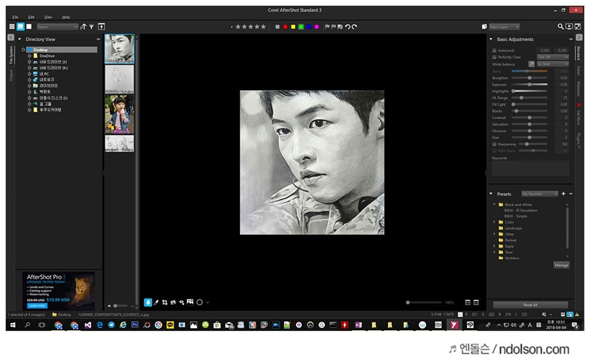Image resolution: width=590 pixels, height=364 pixels.
Task: Collapse the Directory View section
Action: [x=19, y=39]
